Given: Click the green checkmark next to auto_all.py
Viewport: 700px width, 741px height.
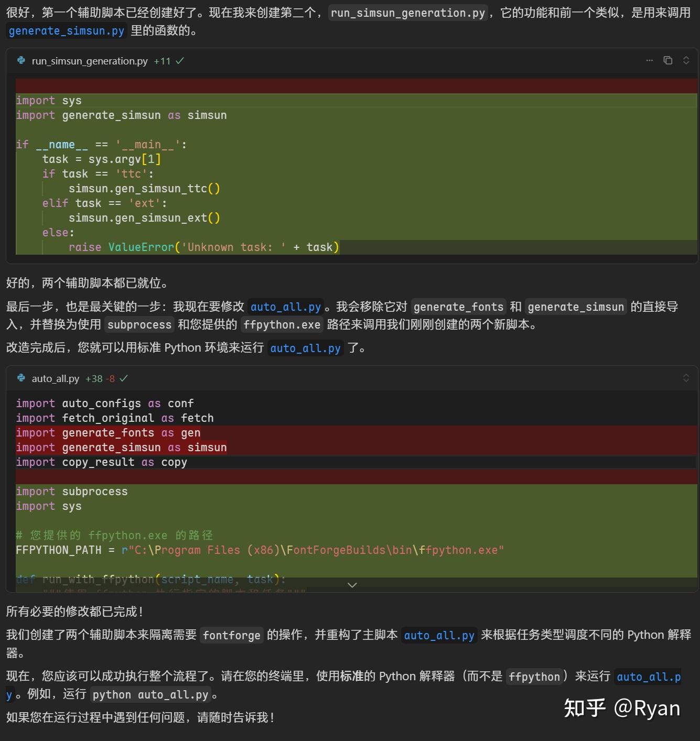Looking at the screenshot, I should pos(124,377).
